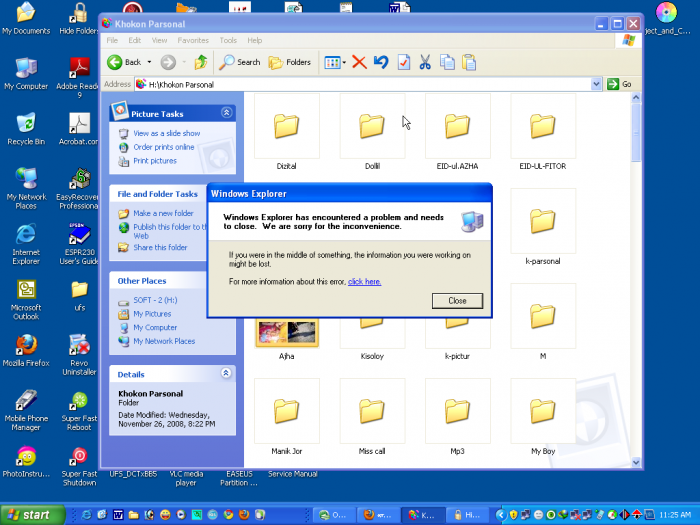Collapse the Picture Tasks panel

226,114
